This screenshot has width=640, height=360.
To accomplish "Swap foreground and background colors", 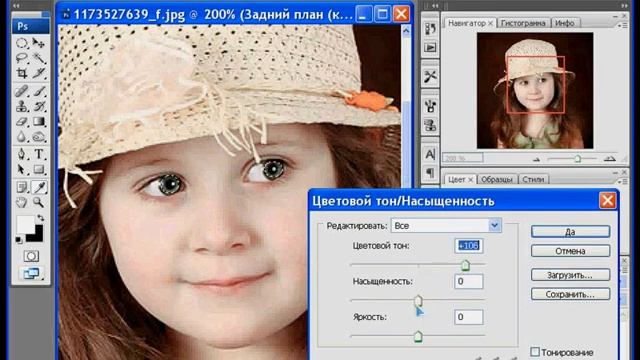I will tap(40, 217).
